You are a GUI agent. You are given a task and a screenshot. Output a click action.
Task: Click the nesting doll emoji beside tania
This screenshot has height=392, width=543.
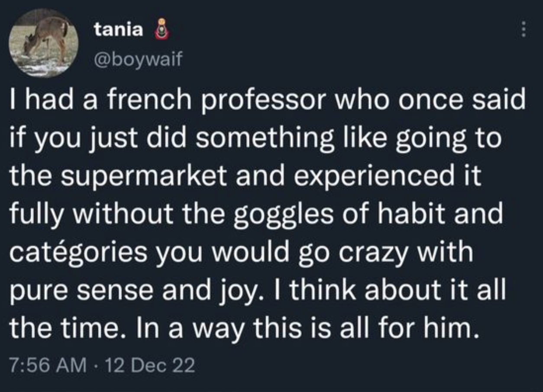pos(160,30)
